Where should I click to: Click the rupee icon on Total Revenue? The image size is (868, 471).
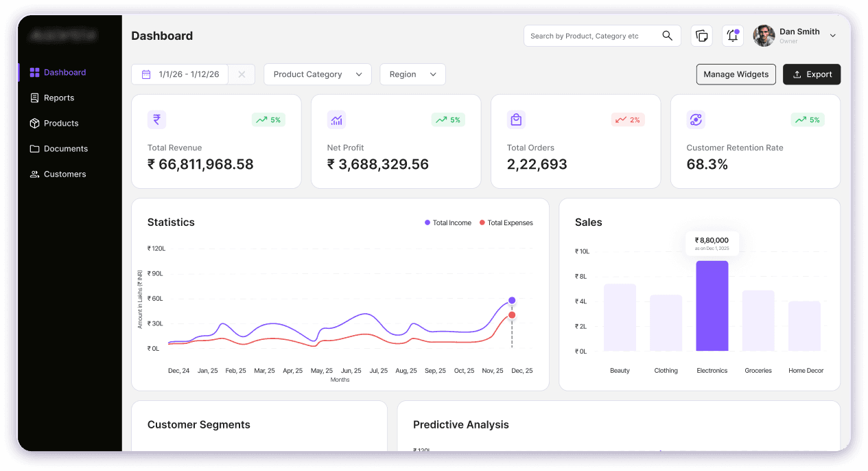click(x=156, y=119)
